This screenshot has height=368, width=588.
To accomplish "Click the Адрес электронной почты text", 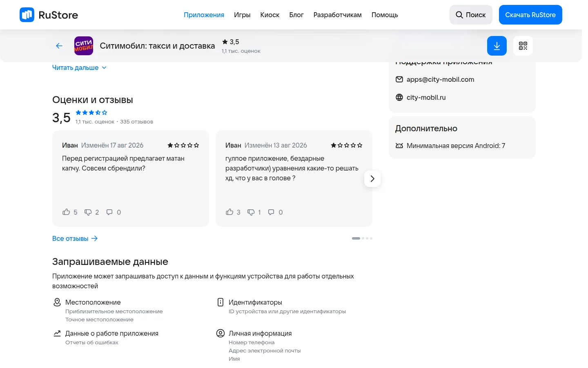I will pos(265,351).
